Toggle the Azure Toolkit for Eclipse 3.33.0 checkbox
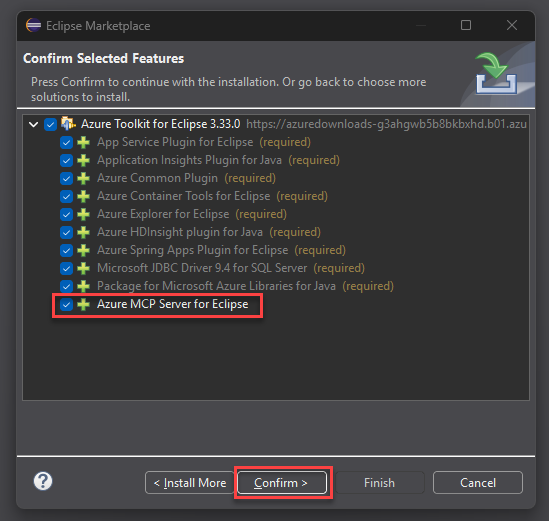The height and width of the screenshot is (521, 549). [50, 124]
